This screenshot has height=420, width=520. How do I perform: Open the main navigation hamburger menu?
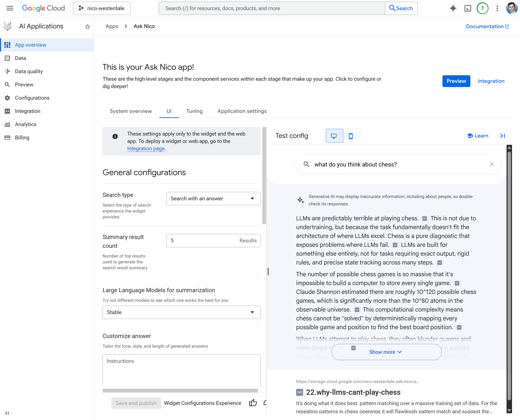point(10,8)
